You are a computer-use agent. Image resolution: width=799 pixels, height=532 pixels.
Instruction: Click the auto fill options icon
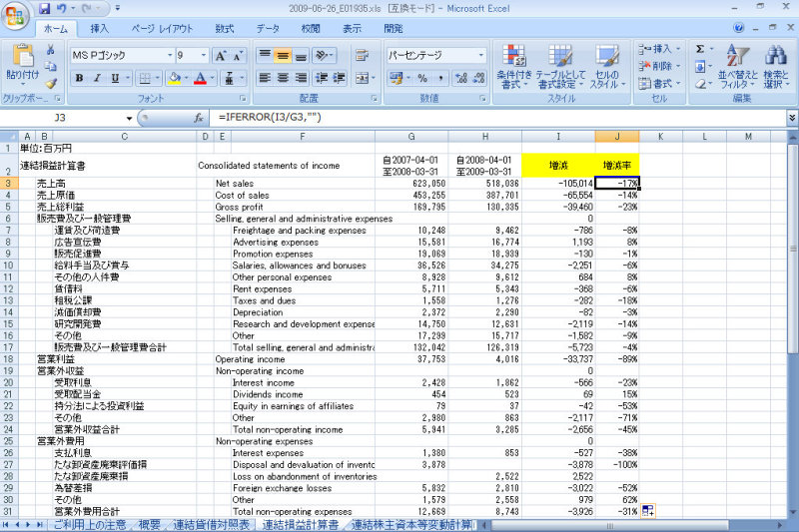pyautogui.click(x=648, y=511)
